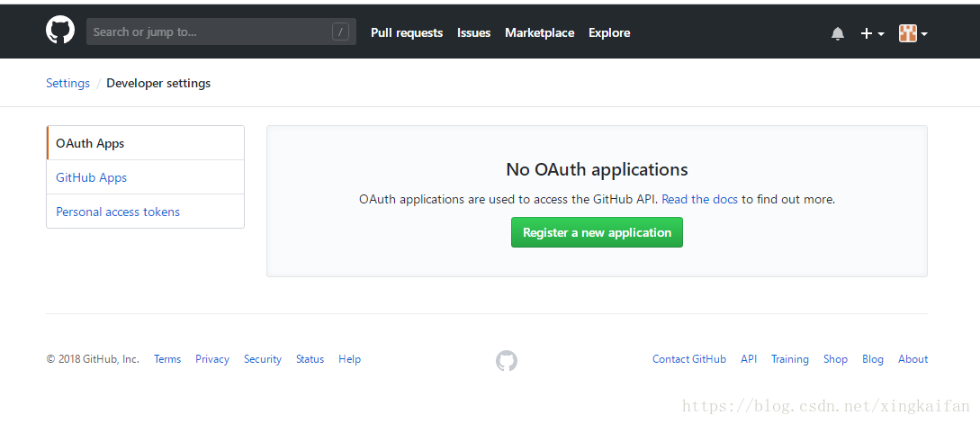Select GitHub Apps in sidebar
Image resolution: width=980 pixels, height=424 pixels.
click(x=146, y=177)
